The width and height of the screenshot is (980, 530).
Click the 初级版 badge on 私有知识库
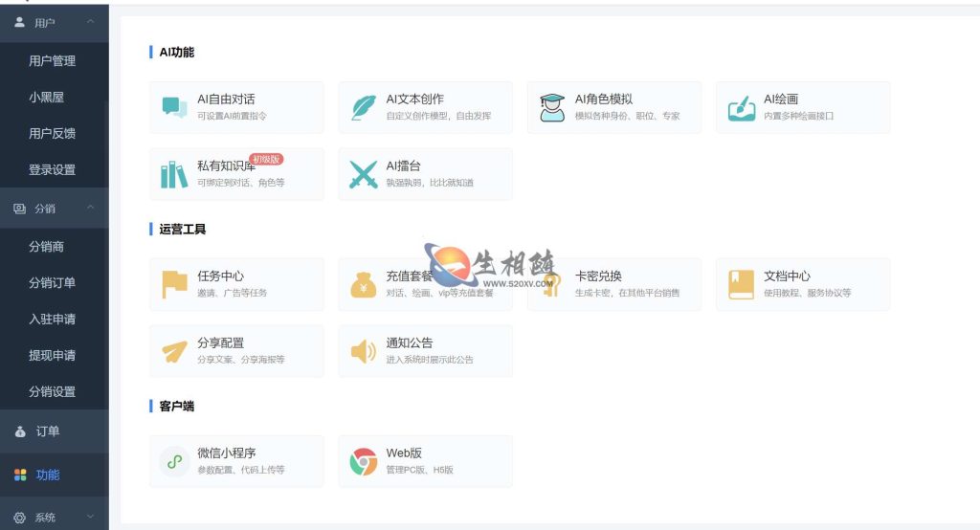(x=266, y=159)
